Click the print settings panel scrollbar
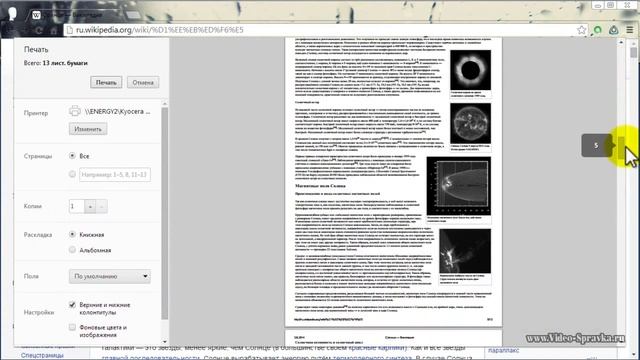 (x=164, y=213)
